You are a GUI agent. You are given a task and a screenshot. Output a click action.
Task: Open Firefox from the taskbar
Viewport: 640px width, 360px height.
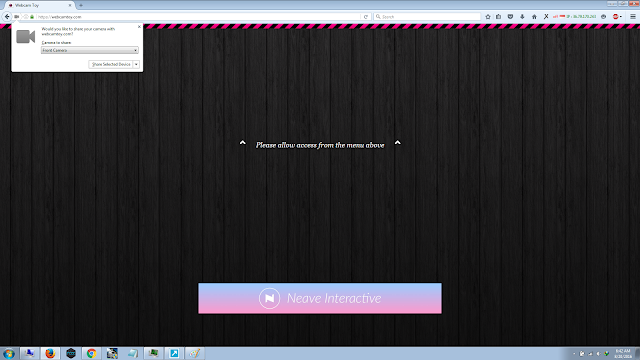click(x=50, y=353)
